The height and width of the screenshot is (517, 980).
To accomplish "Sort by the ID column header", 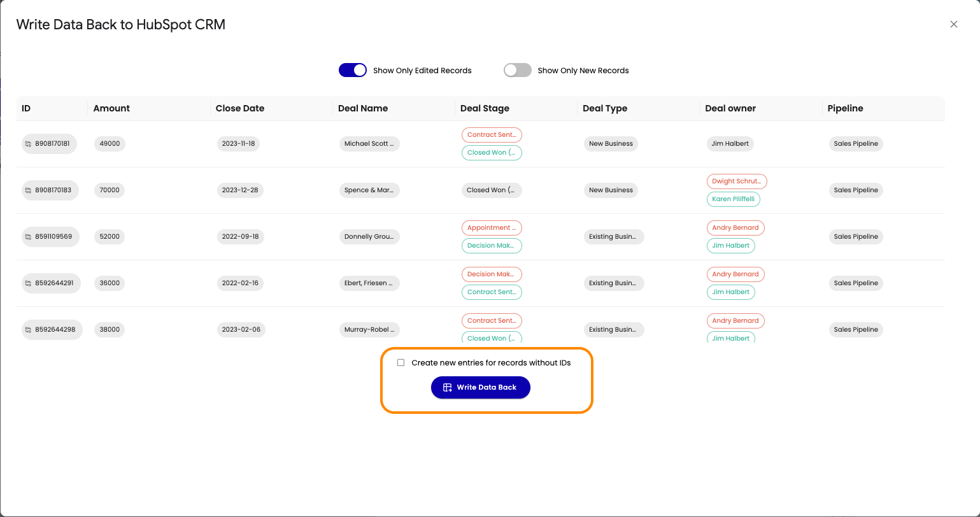I will tap(26, 108).
